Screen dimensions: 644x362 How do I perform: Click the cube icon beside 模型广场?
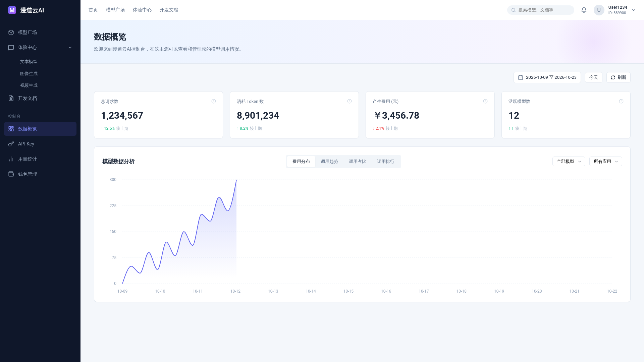pos(11,33)
